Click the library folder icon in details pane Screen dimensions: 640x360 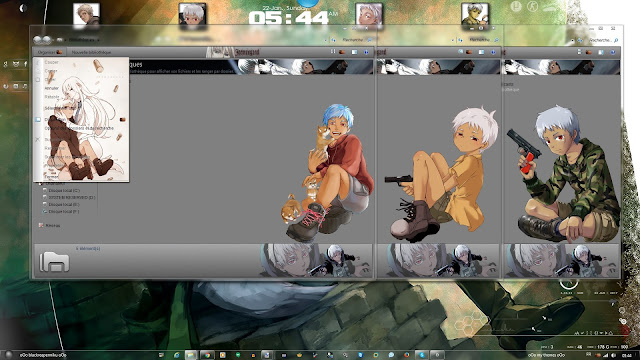pyautogui.click(x=54, y=262)
